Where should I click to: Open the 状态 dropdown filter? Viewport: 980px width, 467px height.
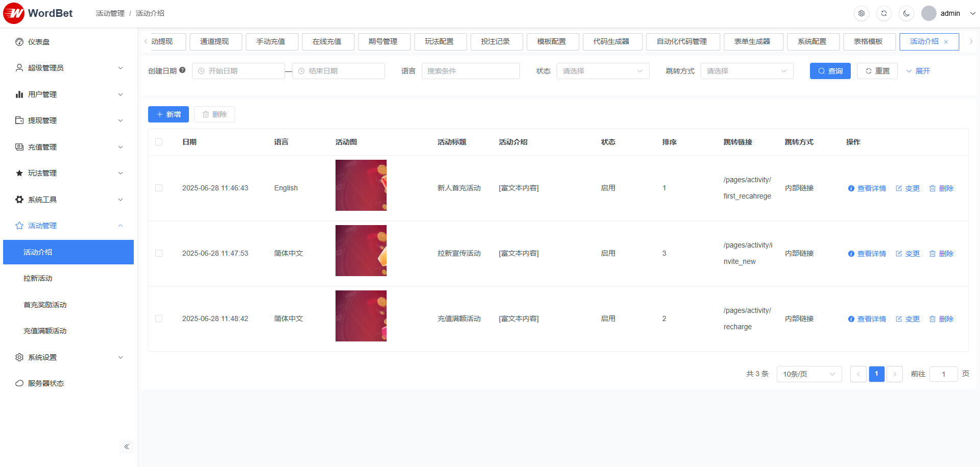[603, 71]
